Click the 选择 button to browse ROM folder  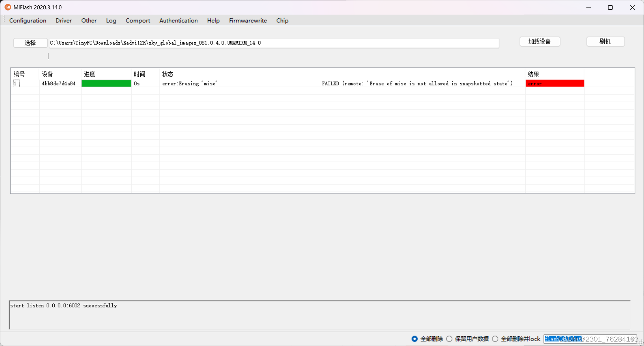click(x=30, y=43)
